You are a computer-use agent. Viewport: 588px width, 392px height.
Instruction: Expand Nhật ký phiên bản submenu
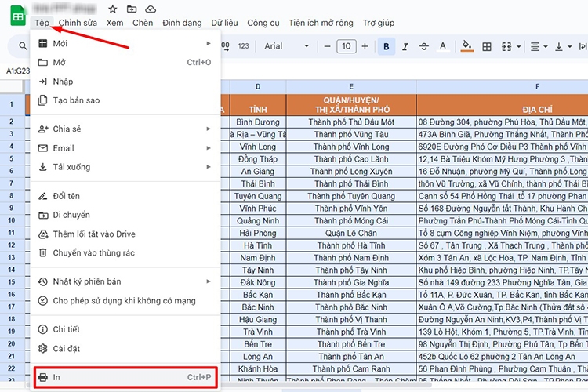[125, 281]
